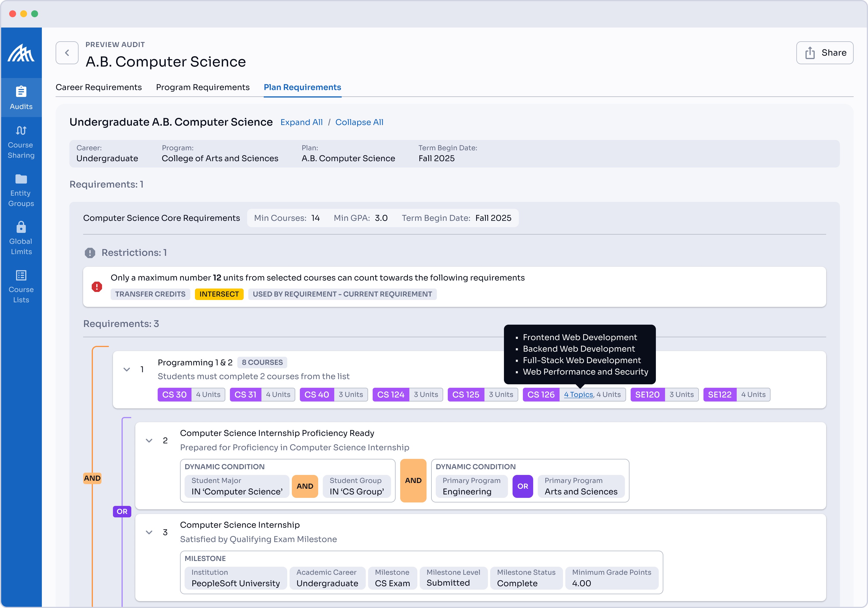Image resolution: width=868 pixels, height=608 pixels.
Task: Switch to Career Requirements tab
Action: (99, 87)
